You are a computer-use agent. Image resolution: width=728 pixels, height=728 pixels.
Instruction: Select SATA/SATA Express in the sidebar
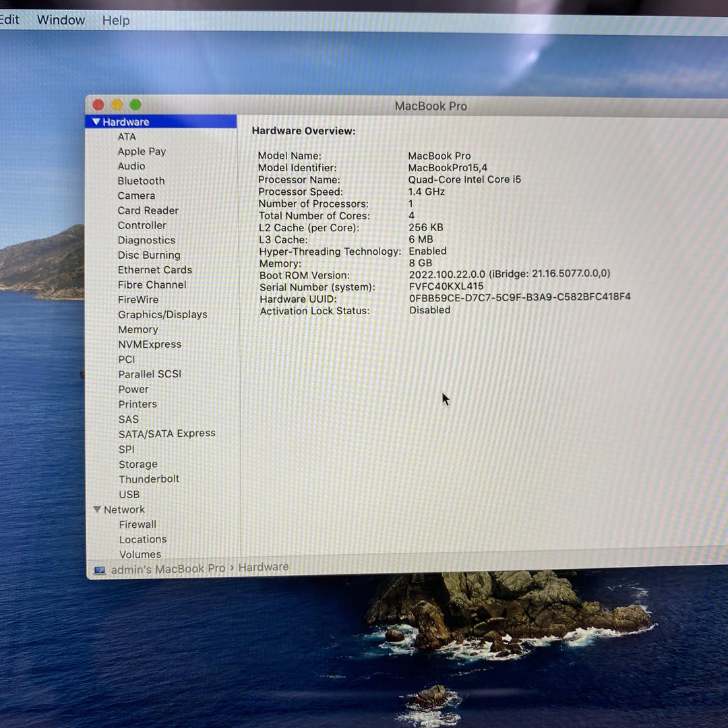[166, 433]
